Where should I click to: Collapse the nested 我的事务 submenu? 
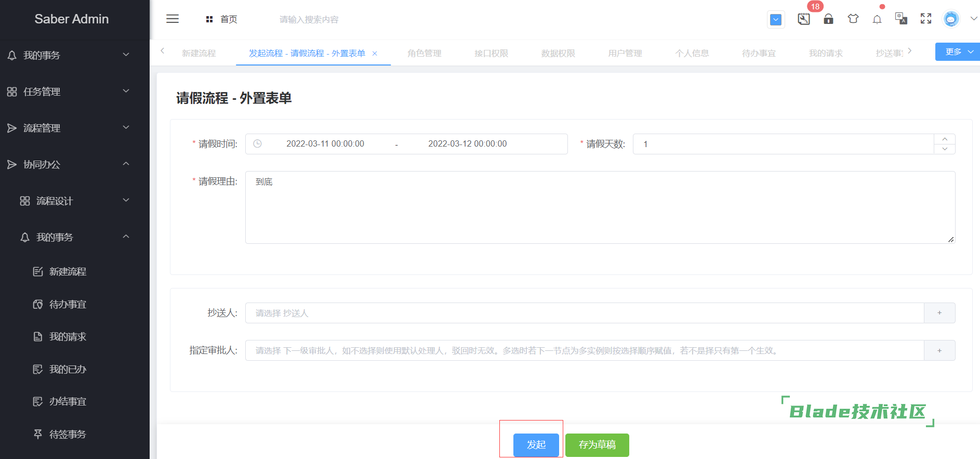tap(75, 237)
